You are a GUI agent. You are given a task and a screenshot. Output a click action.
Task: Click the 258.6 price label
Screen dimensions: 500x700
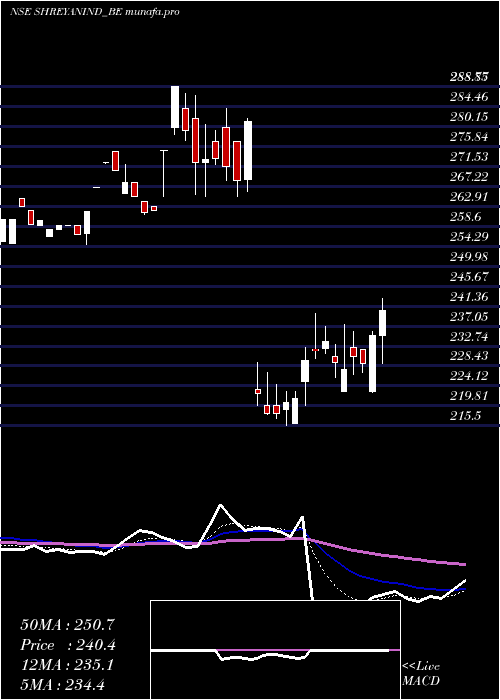point(465,217)
